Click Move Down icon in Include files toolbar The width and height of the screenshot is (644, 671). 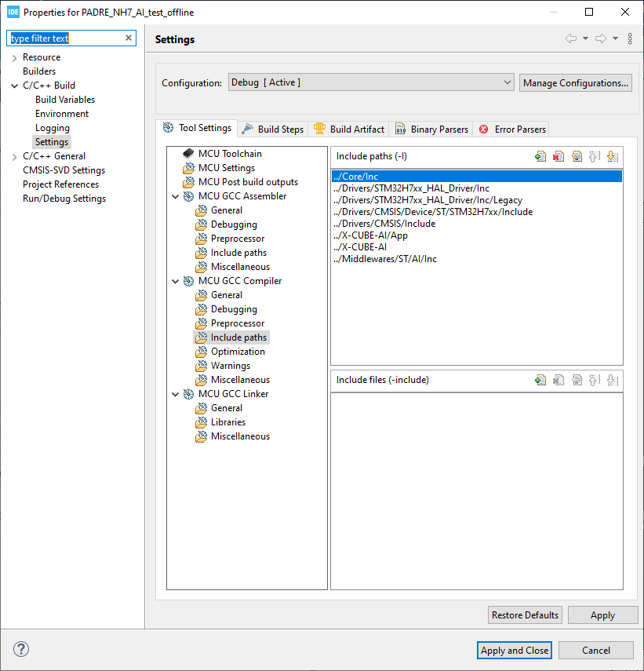coord(613,380)
